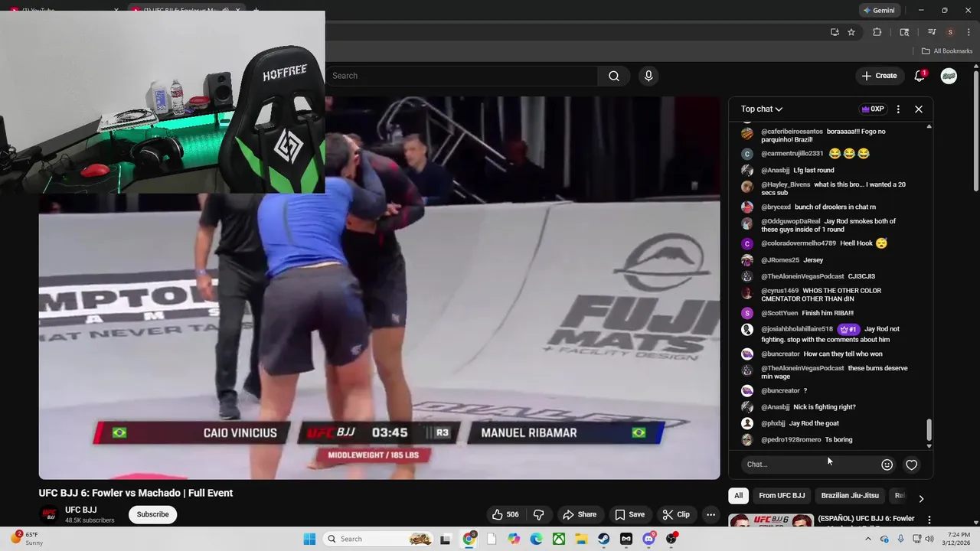Screen dimensions: 980x551
Task: Subscribe to the UFC BJJ channel
Action: (152, 514)
